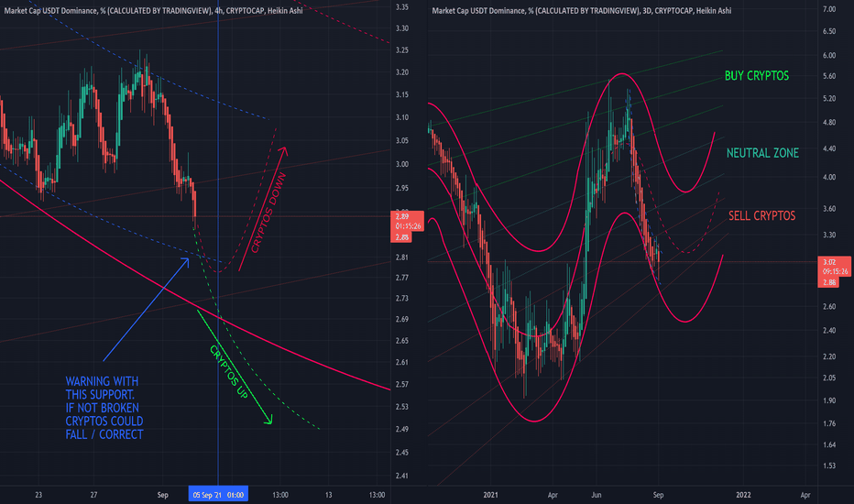Click the 2022 label on 3D time axis
Image resolution: width=854 pixels, height=504 pixels.
click(x=743, y=495)
